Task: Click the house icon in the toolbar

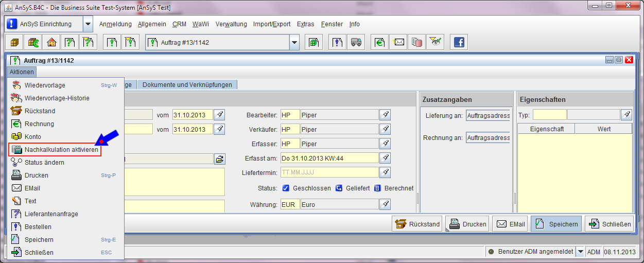Action: pyautogui.click(x=51, y=43)
